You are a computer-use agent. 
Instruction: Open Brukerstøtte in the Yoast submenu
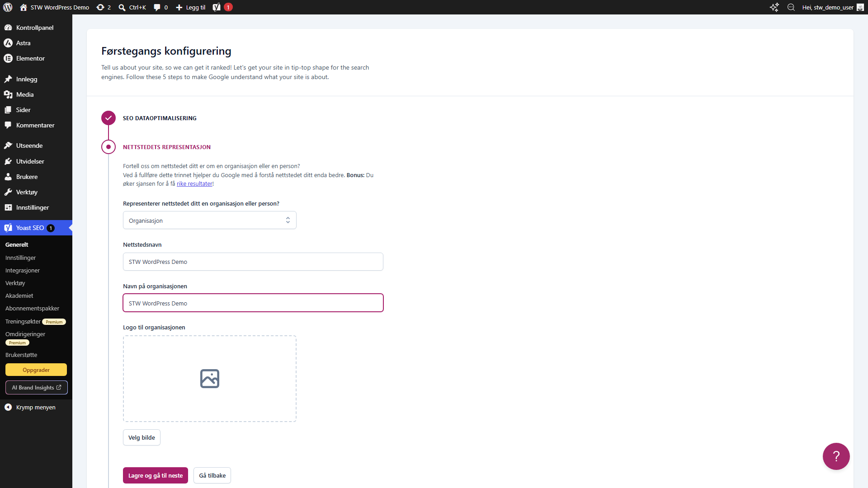coord(21,355)
